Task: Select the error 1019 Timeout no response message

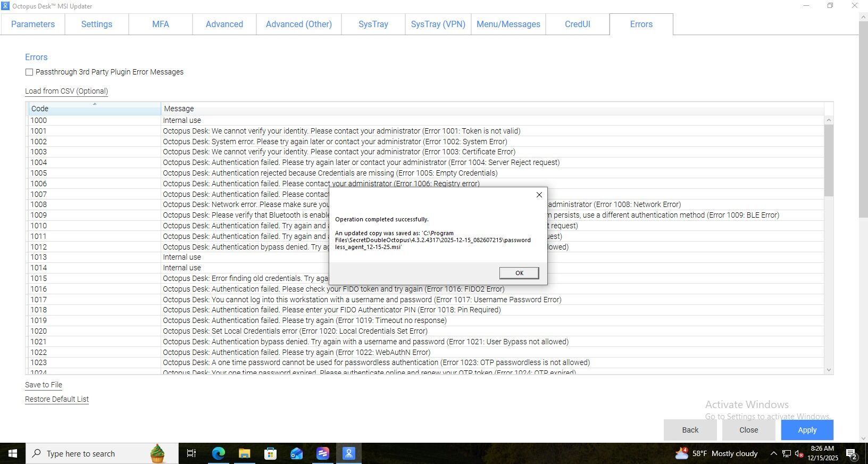Action: click(305, 320)
